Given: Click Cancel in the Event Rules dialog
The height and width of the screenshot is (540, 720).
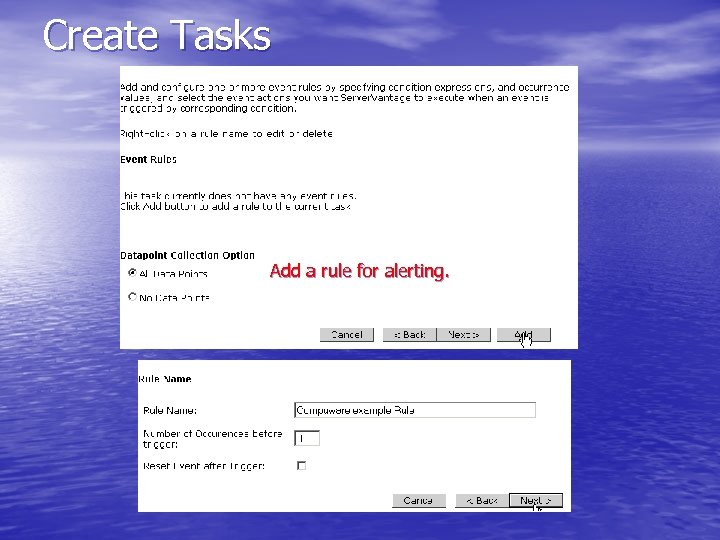Looking at the screenshot, I should coord(347,335).
